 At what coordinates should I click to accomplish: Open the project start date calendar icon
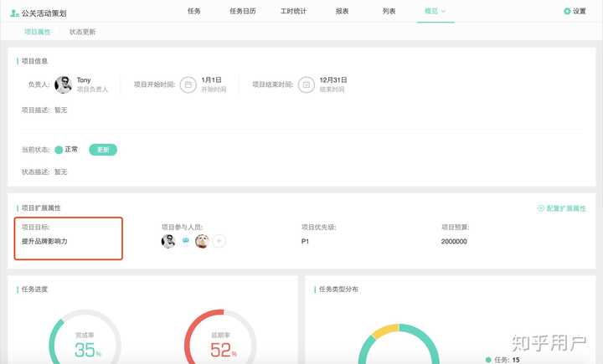click(x=188, y=85)
